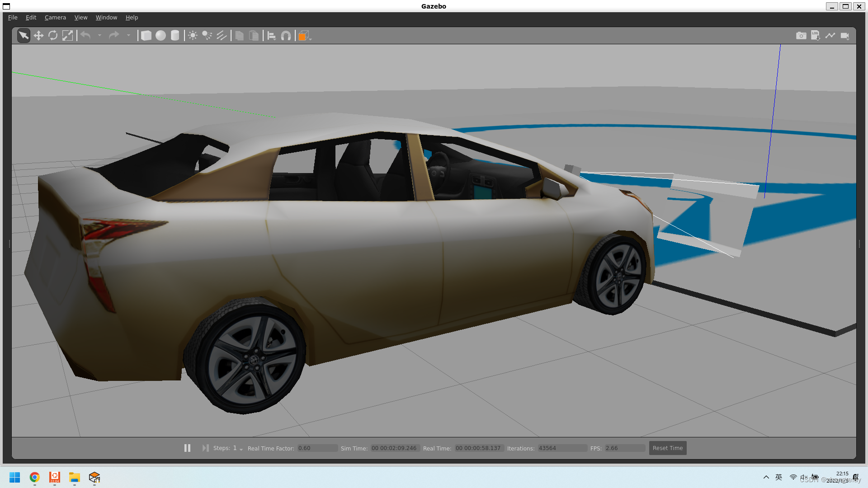The height and width of the screenshot is (488, 868).
Task: Select the rotate mode tool
Action: click(x=53, y=36)
